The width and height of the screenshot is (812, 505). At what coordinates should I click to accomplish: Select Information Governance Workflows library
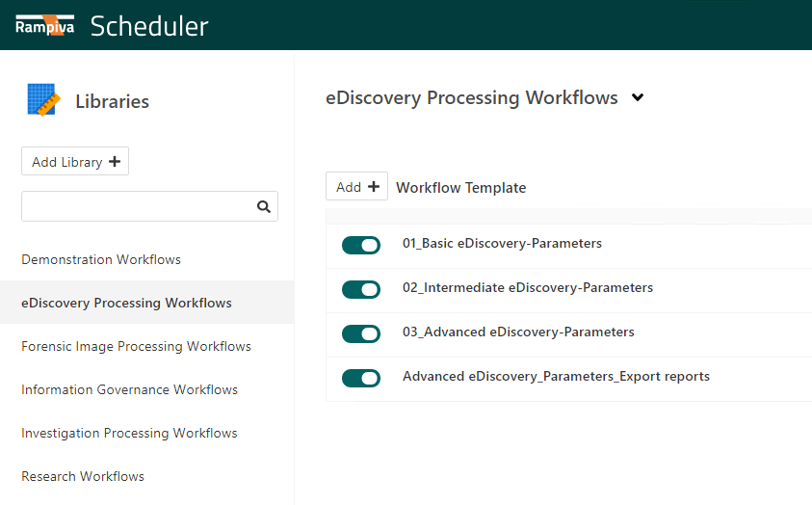tap(129, 389)
